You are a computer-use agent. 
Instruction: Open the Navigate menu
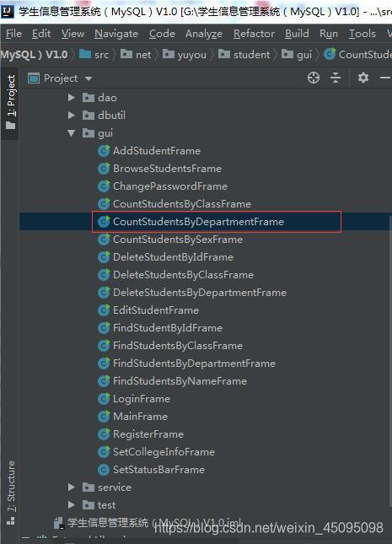coord(116,34)
